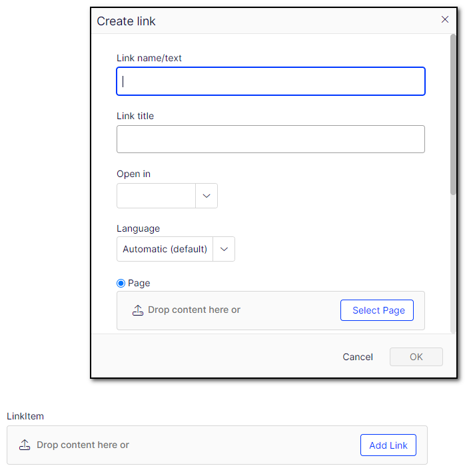Viewport: 465px width, 476px height.
Task: Click the upload icon in LinkItem drop area
Action: coord(25,445)
